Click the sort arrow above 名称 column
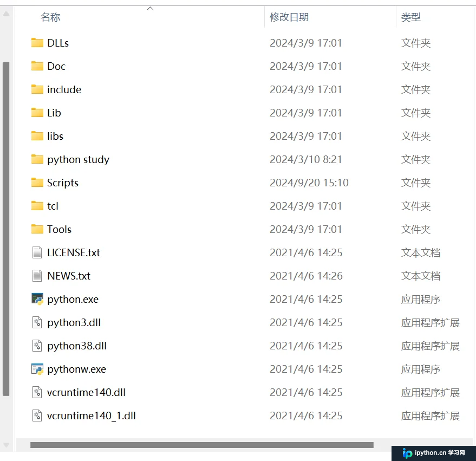Image resolution: width=476 pixels, height=461 pixels. click(x=150, y=9)
